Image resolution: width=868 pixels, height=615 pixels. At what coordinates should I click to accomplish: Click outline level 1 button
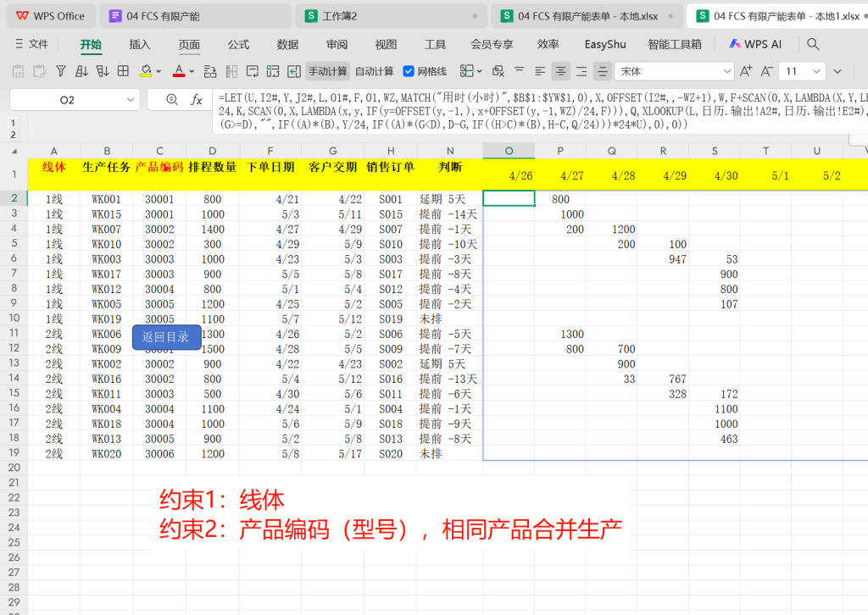click(x=13, y=123)
